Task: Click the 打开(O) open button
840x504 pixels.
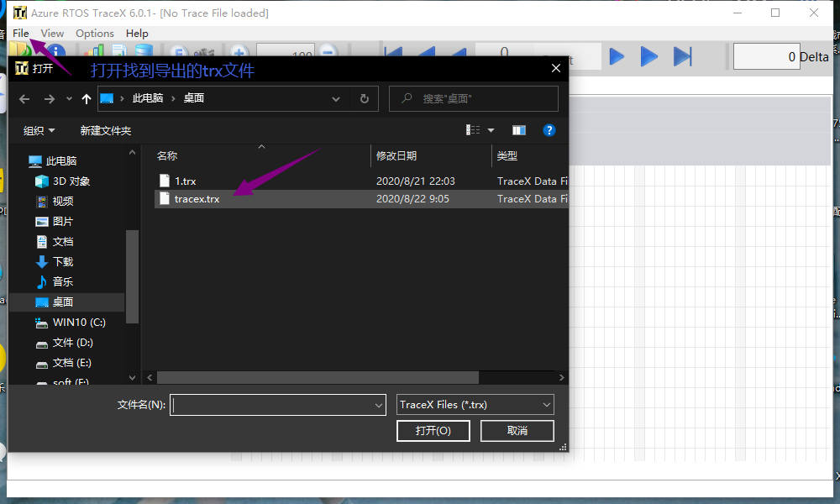Action: pyautogui.click(x=433, y=431)
